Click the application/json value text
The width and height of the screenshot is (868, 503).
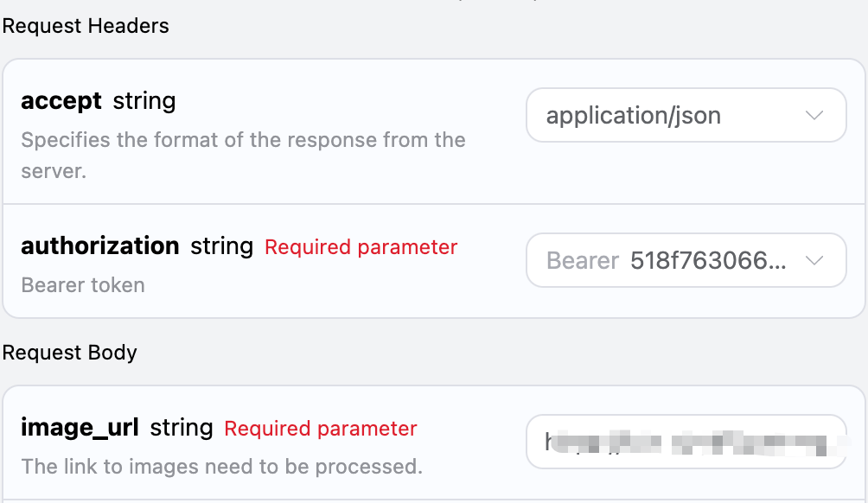click(x=634, y=115)
